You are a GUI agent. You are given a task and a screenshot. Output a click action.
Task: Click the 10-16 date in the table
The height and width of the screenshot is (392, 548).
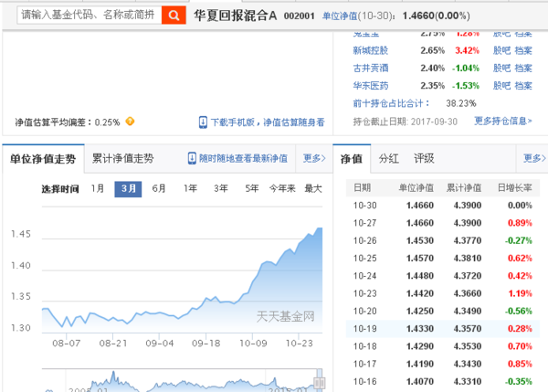tap(364, 381)
